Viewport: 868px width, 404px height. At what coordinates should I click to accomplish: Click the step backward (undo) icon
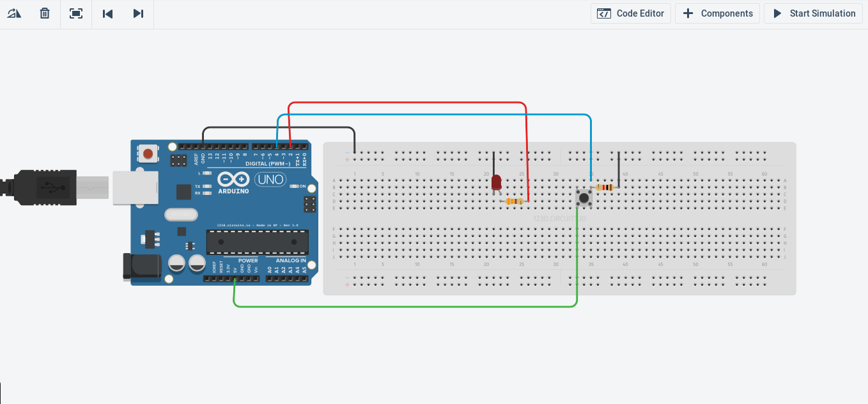107,13
